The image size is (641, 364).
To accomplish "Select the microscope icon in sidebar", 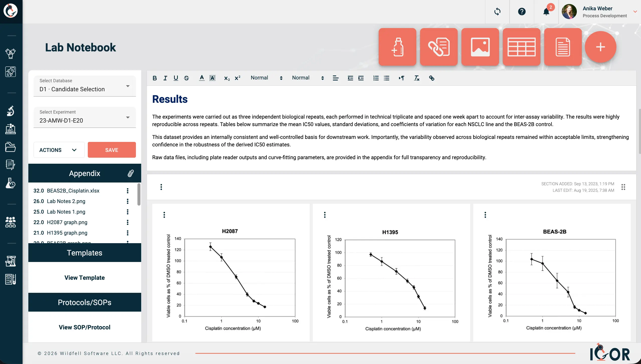I will point(11,111).
